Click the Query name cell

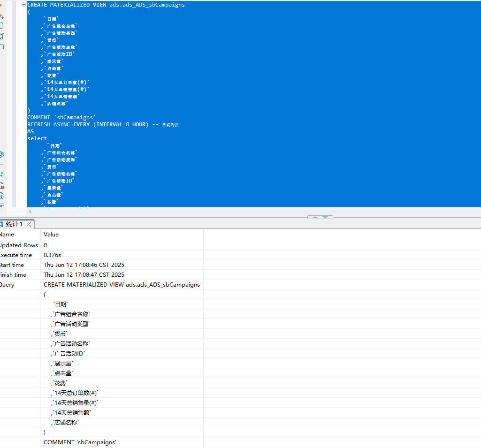coord(20,285)
